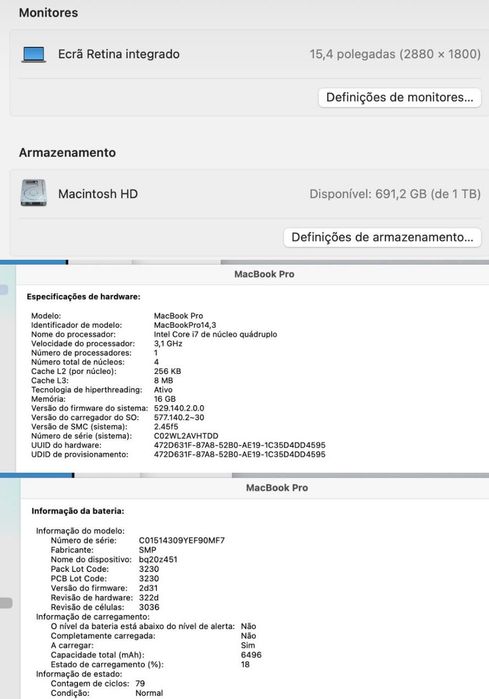
Task: Select charge state percentage 18
Action: (245, 664)
